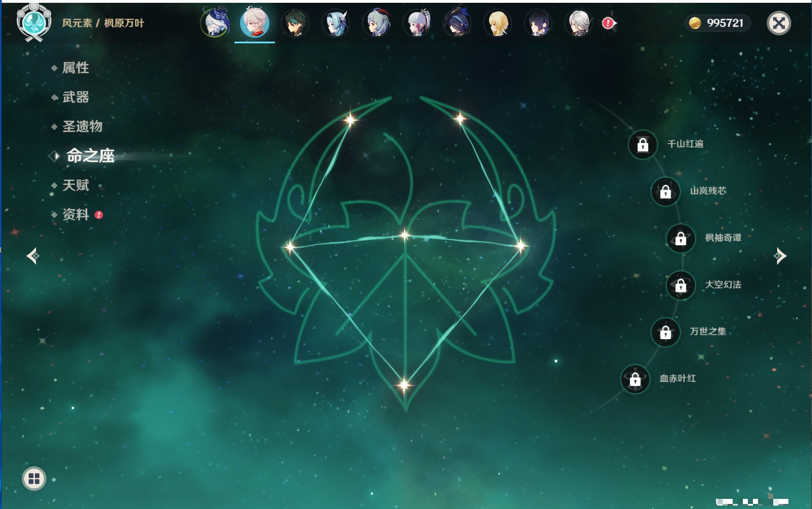Click the lock icon for 万世之集

[666, 332]
